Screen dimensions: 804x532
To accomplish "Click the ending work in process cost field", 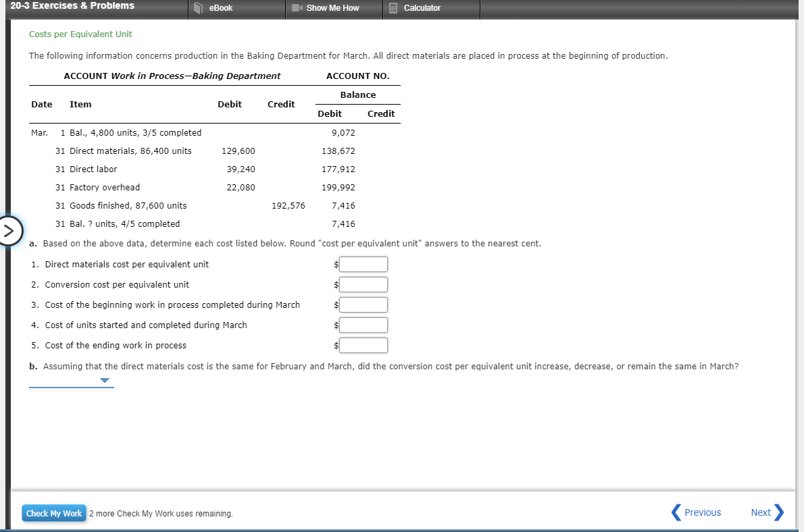I will [363, 345].
